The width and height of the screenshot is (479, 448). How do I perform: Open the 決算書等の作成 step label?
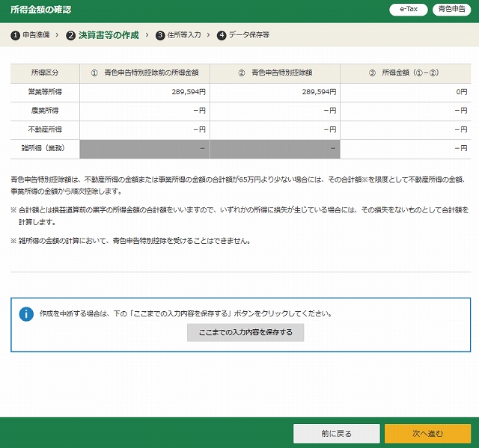109,35
